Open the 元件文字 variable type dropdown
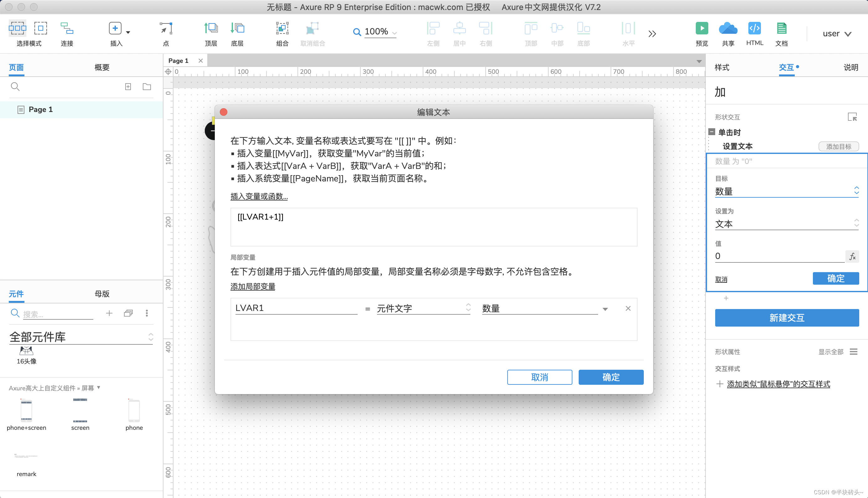 tap(423, 308)
